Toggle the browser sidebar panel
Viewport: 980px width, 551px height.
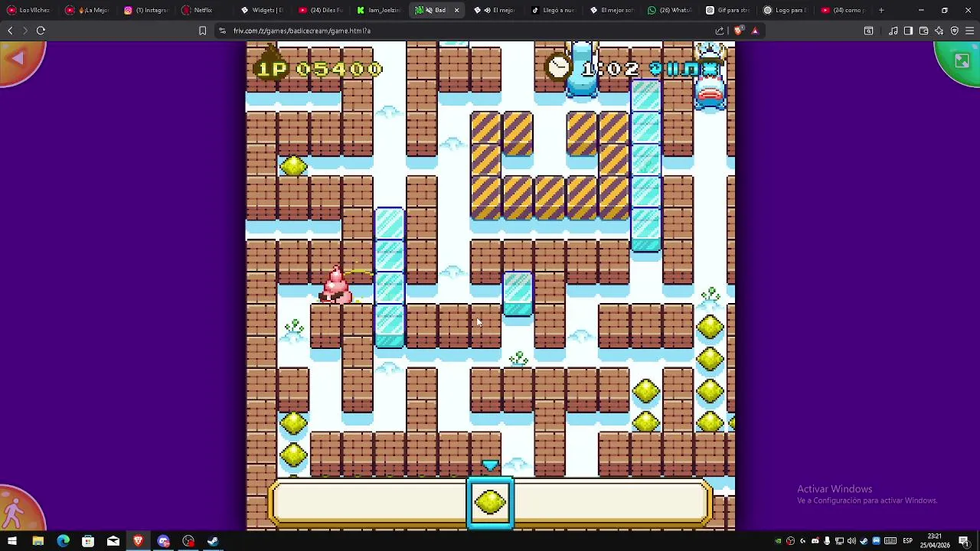point(908,31)
